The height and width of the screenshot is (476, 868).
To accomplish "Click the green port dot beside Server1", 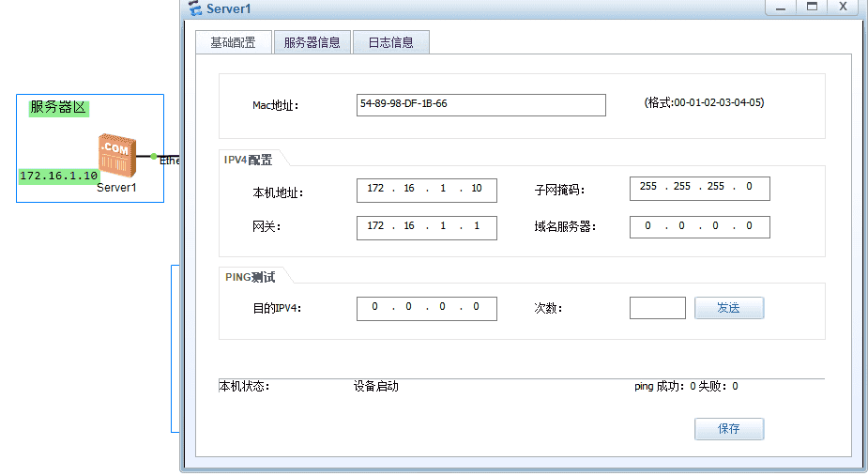I will point(153,156).
